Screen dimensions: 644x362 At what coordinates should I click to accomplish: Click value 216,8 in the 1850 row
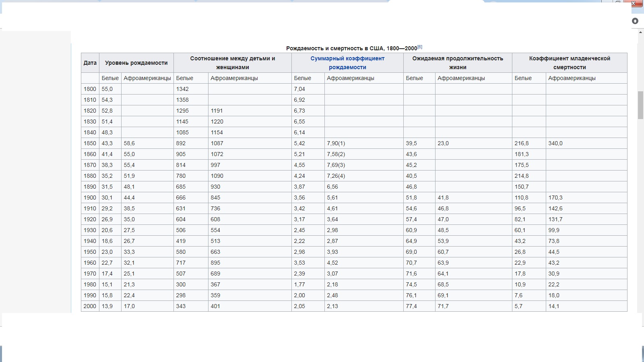pyautogui.click(x=522, y=143)
